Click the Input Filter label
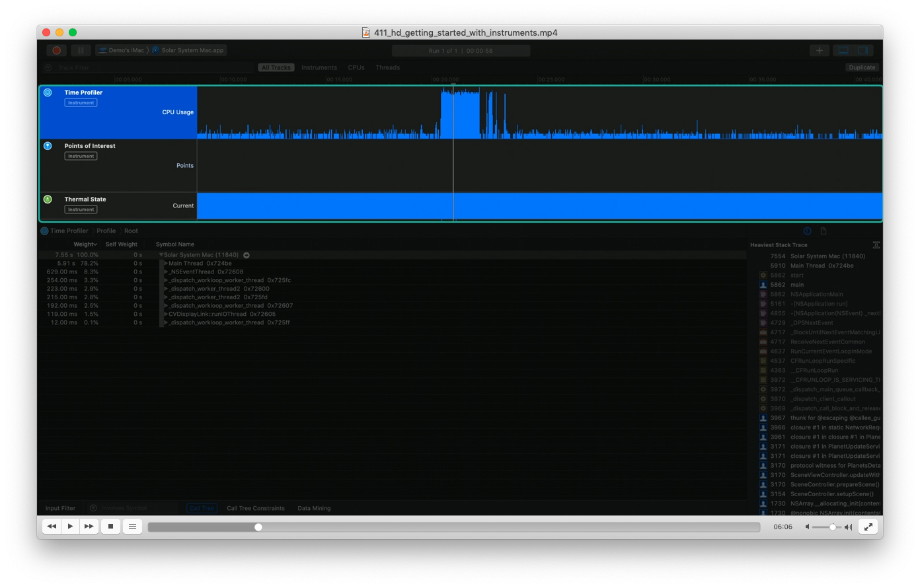 click(60, 509)
